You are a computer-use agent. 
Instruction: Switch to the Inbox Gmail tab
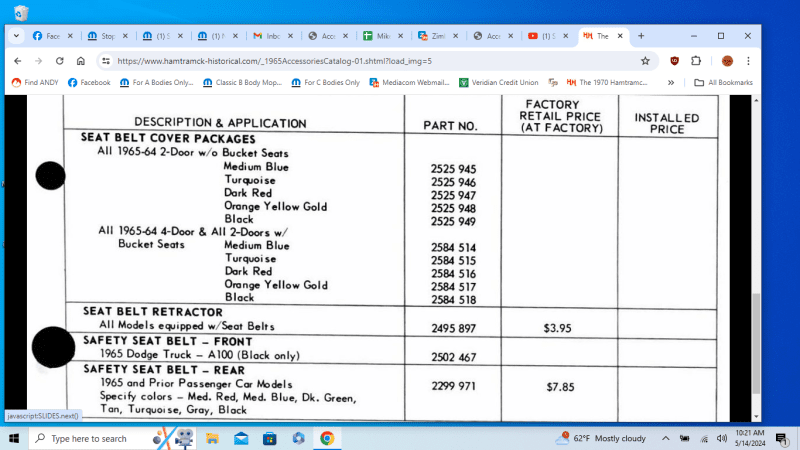point(273,36)
